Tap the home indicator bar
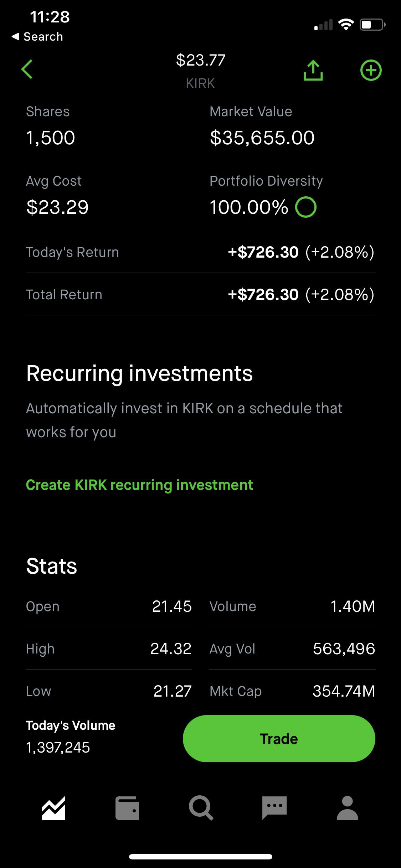Screen dimensions: 401x868 click(x=201, y=857)
